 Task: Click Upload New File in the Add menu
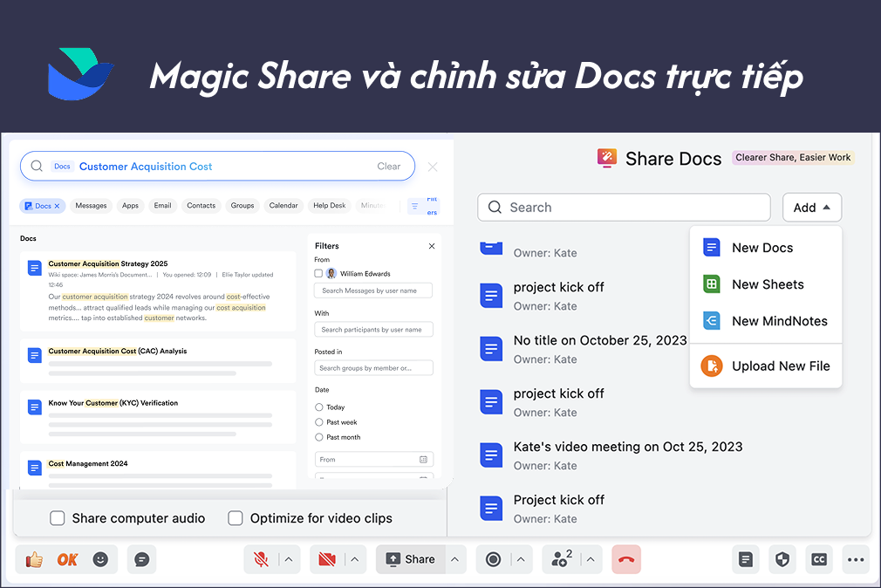pyautogui.click(x=780, y=366)
